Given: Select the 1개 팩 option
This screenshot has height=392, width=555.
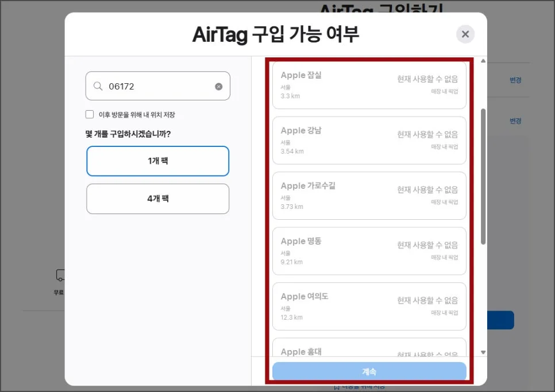Looking at the screenshot, I should [x=158, y=161].
